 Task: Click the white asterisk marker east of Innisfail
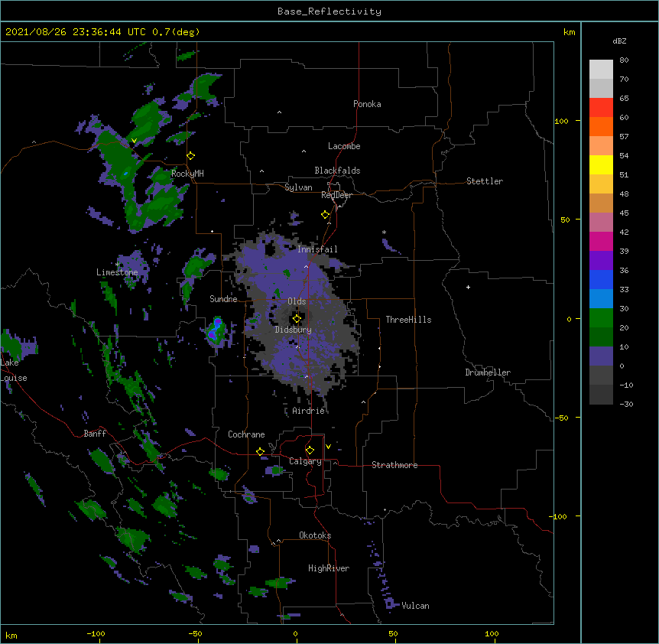click(384, 233)
